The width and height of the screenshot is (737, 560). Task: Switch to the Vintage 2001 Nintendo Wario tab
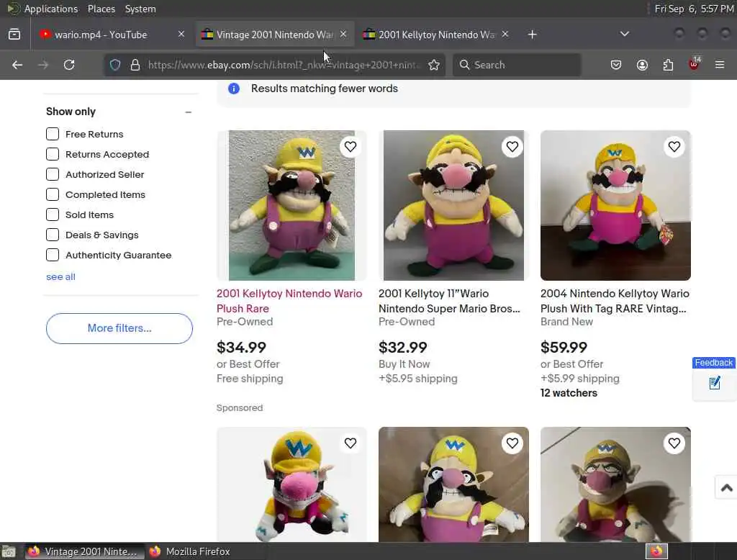point(274,35)
